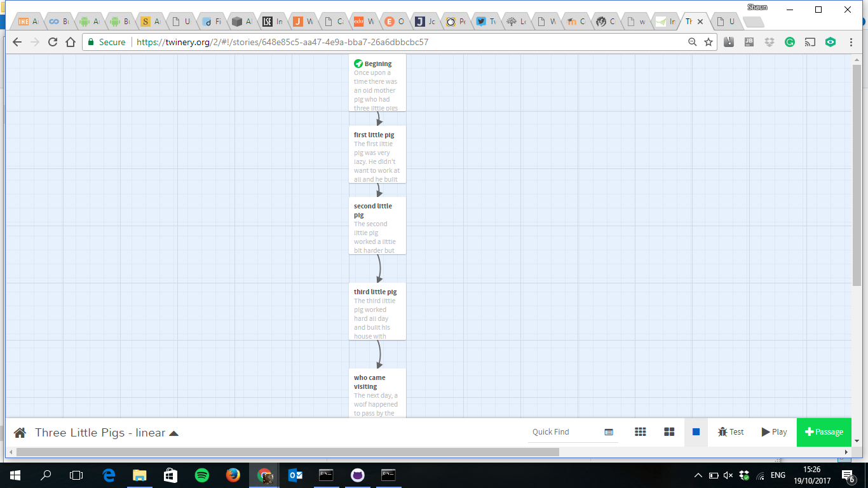Screen dimensions: 868x488
Task: Open the Three Little Pigs story menu
Action: [x=107, y=433]
